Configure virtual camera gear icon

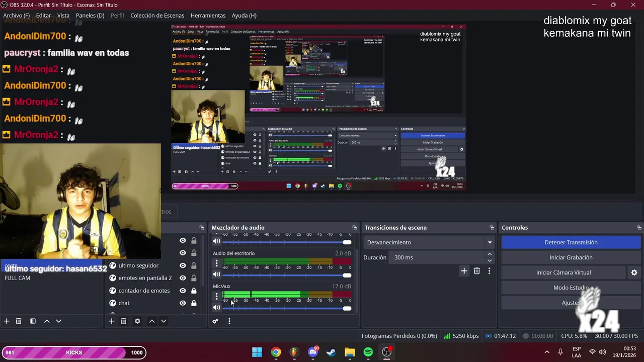[634, 273]
